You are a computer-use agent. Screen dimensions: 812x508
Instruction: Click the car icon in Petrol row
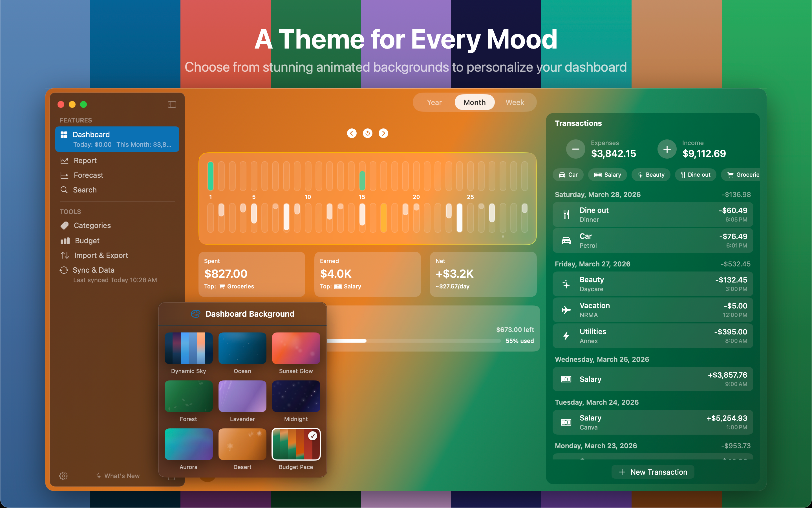pyautogui.click(x=566, y=240)
